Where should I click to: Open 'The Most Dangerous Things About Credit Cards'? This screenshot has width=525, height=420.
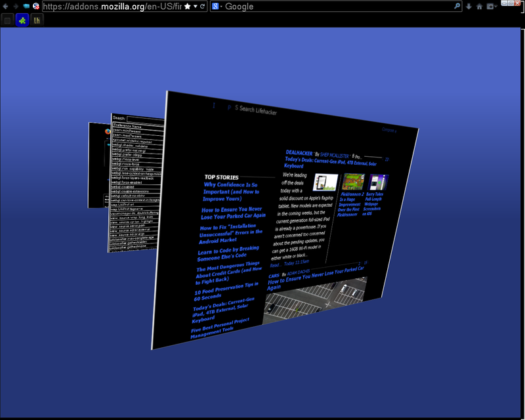coord(228,273)
